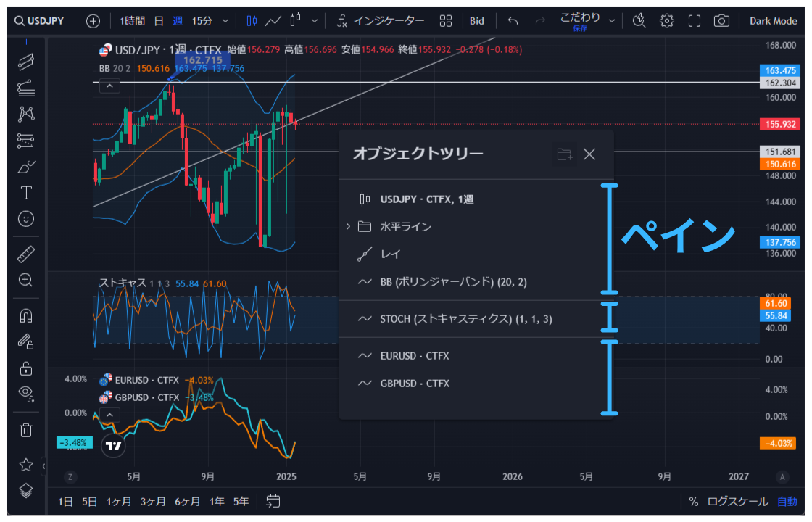The height and width of the screenshot is (522, 812).
Task: Undo the last chart action
Action: coord(513,21)
